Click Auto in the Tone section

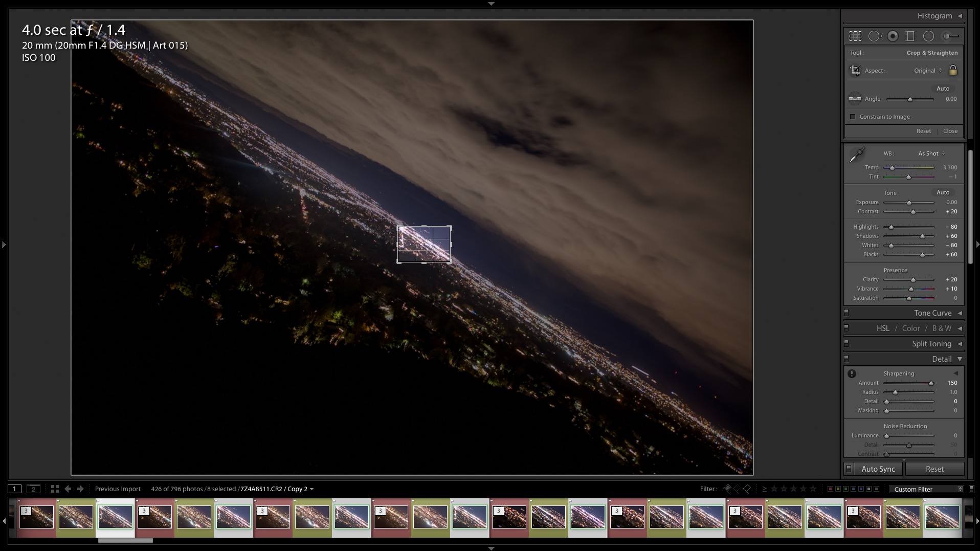click(x=943, y=193)
